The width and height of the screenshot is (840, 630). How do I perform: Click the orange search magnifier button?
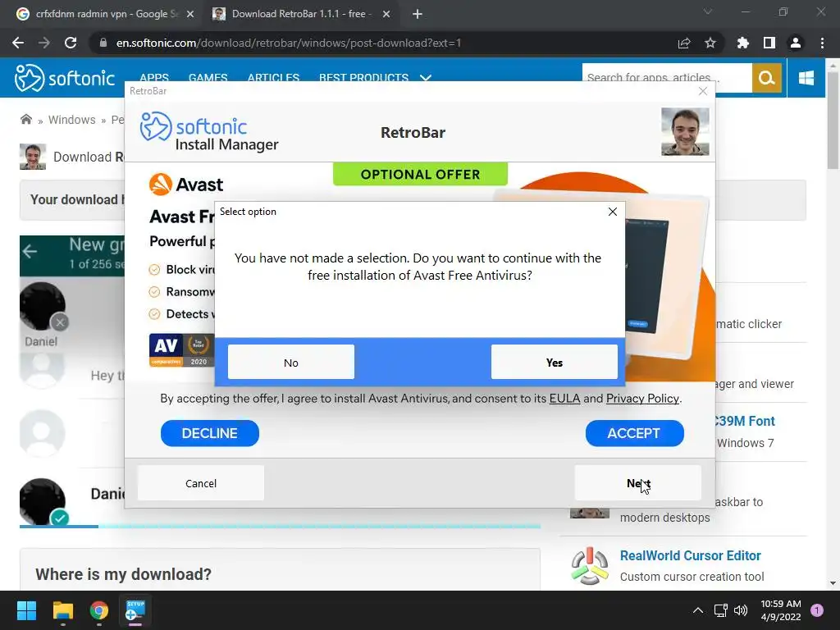pyautogui.click(x=767, y=78)
